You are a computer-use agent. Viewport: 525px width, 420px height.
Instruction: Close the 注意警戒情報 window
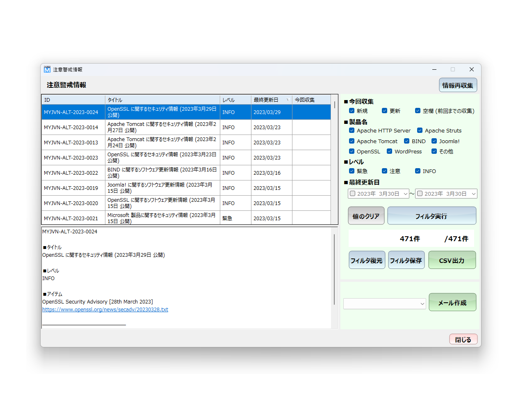click(x=472, y=69)
